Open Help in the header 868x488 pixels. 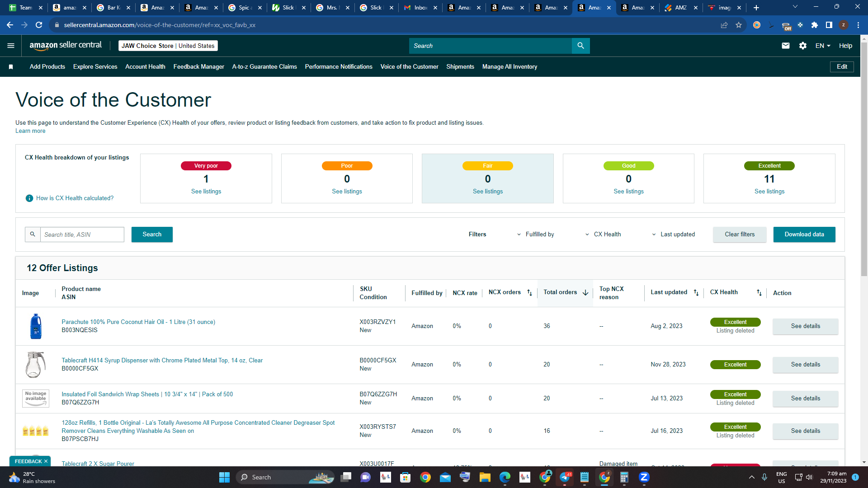tap(845, 46)
